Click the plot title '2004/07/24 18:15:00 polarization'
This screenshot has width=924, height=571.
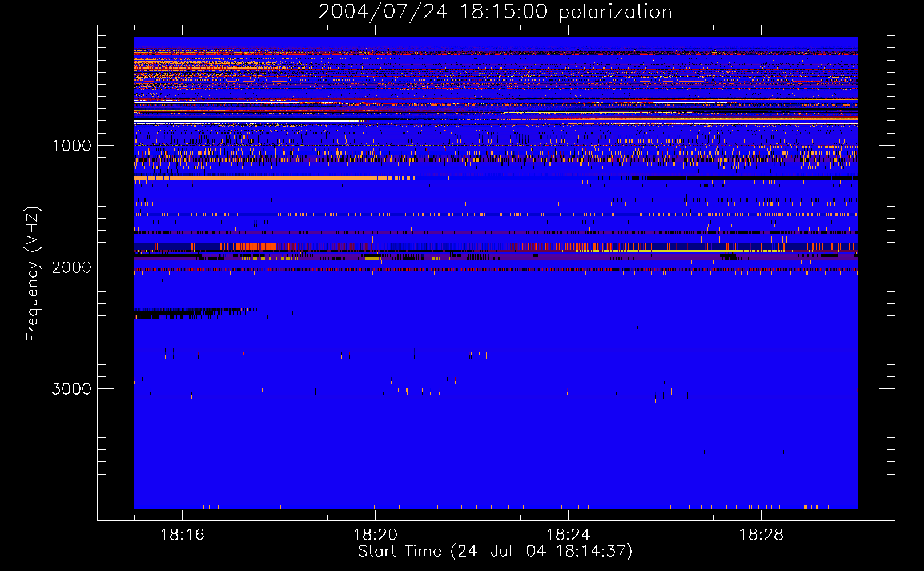click(x=495, y=11)
